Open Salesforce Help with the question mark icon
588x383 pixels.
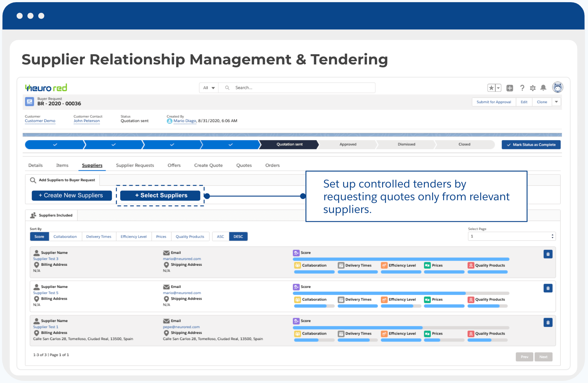pos(522,88)
